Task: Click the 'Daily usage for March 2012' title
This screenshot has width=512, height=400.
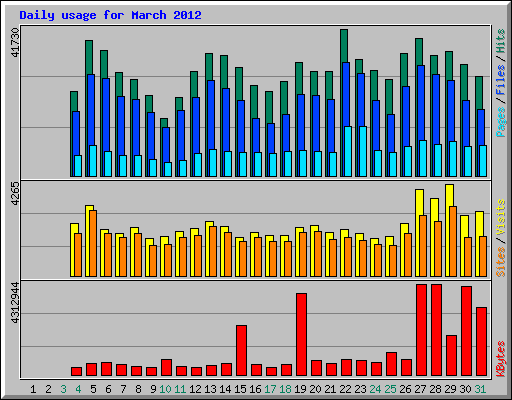Action: (110, 15)
